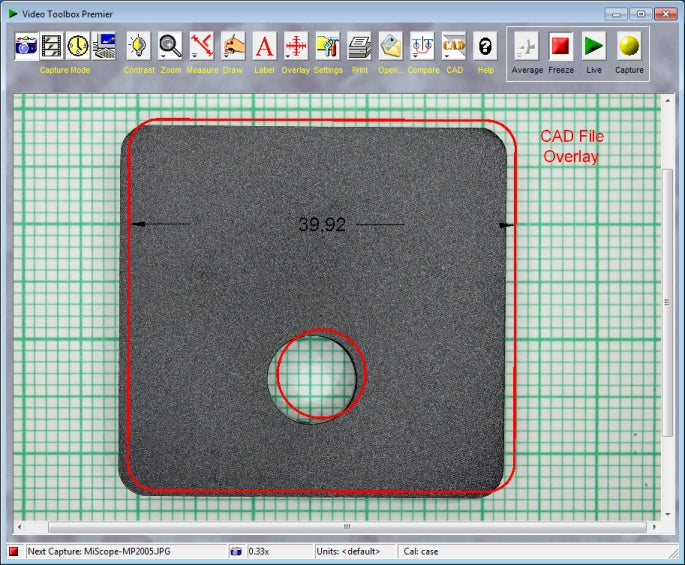The image size is (685, 565).
Task: Select the snapshot camera capture mode
Action: (26, 46)
